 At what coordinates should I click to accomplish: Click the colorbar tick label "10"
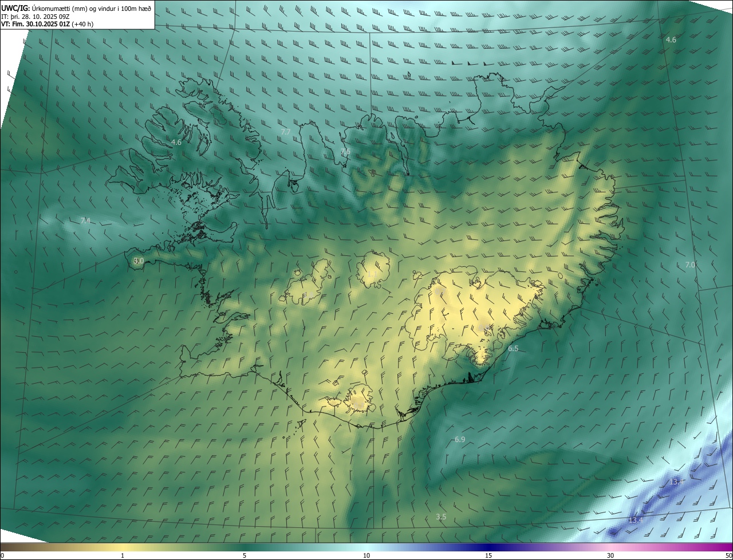[x=366, y=556]
